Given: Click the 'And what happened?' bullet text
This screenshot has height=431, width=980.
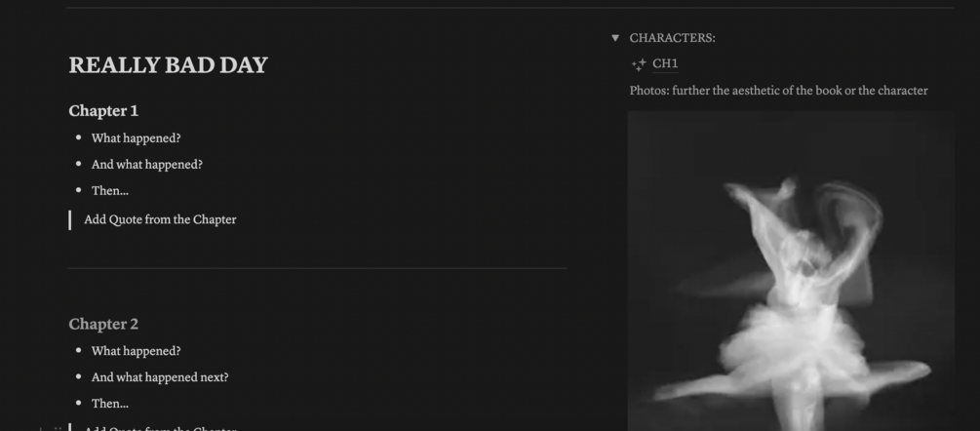Looking at the screenshot, I should pos(147,165).
